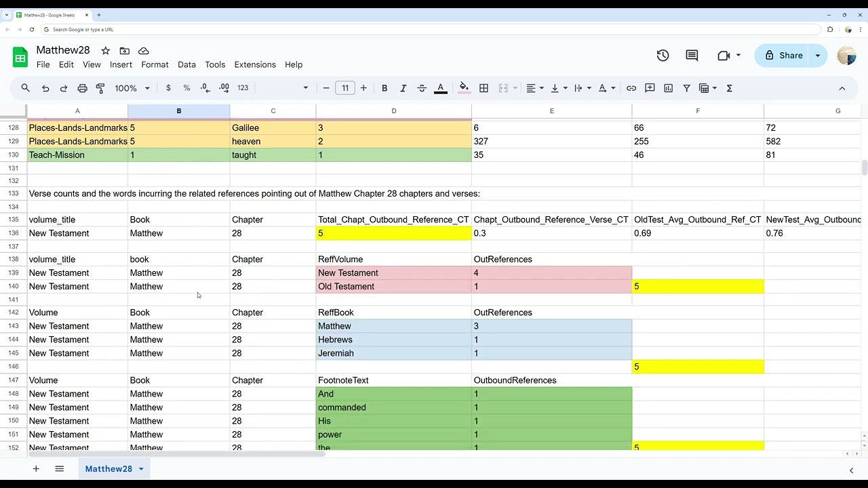Open text rotation dropdown
Image resolution: width=868 pixels, height=488 pixels.
[607, 88]
